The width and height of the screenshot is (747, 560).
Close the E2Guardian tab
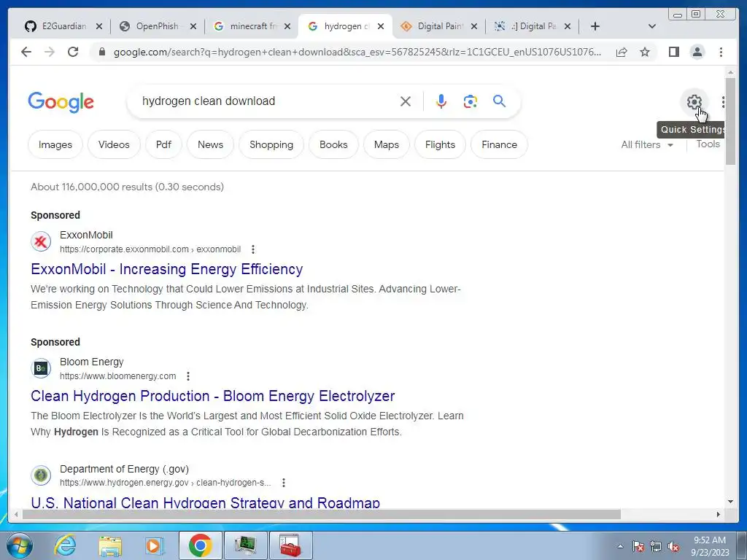tap(98, 26)
